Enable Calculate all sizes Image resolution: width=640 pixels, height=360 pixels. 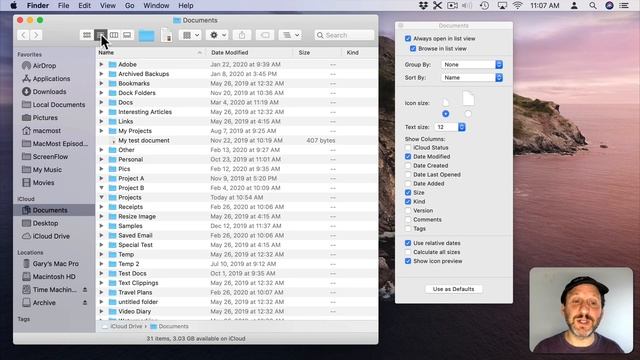click(x=408, y=252)
